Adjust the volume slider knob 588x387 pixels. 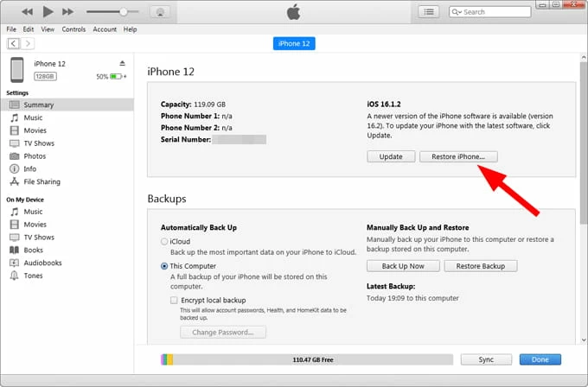coord(124,12)
